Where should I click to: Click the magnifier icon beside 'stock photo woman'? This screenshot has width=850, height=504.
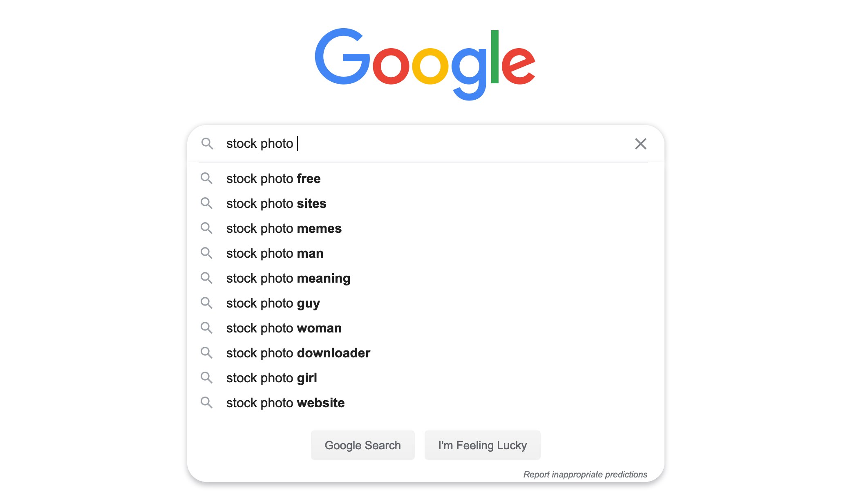[207, 328]
